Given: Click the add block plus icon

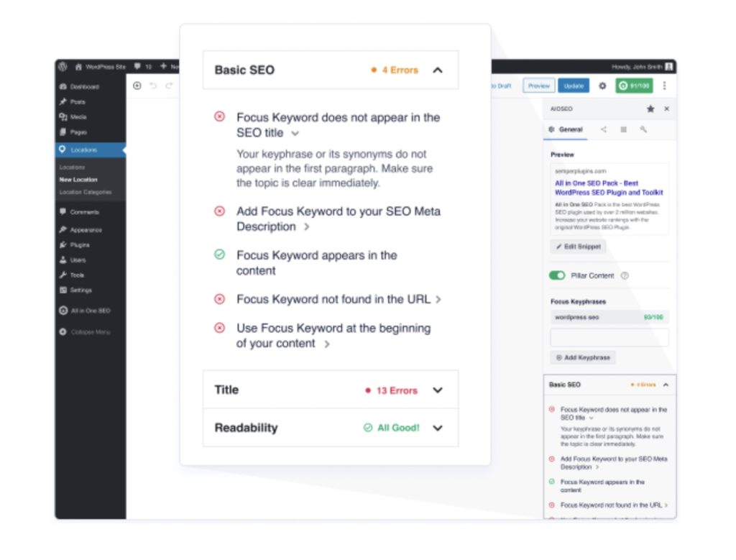Looking at the screenshot, I should click(x=137, y=86).
